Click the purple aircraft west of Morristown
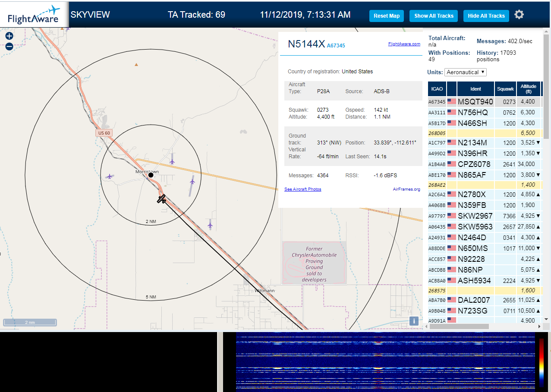Viewport: 551px width, 392px height. (110, 176)
